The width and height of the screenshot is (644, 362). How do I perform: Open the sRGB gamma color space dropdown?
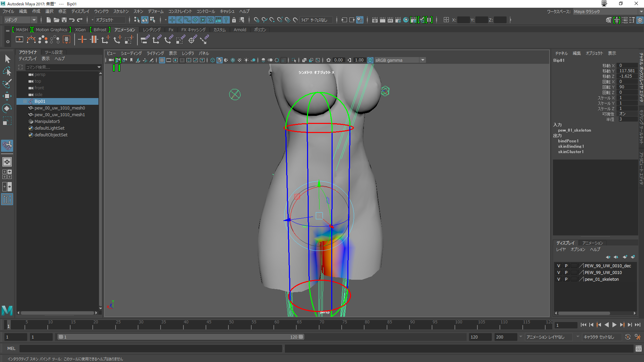423,60
